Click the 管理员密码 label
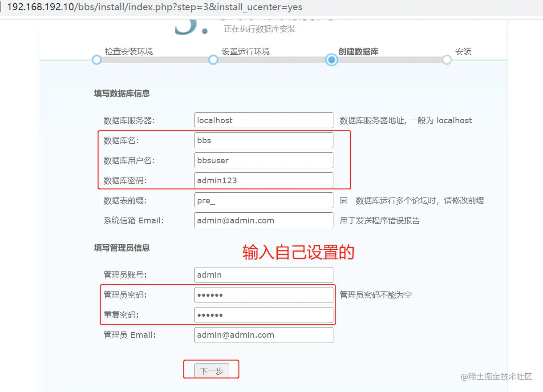 [x=125, y=295]
